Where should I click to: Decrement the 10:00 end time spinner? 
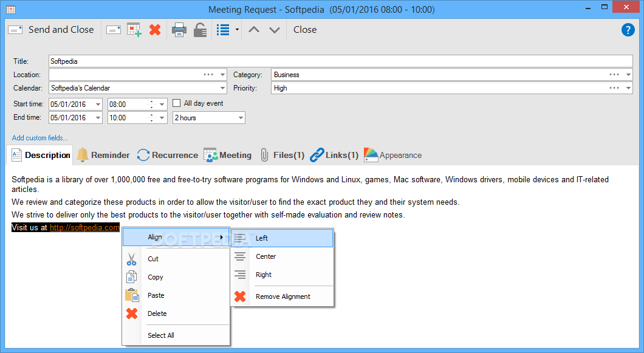coord(151,120)
